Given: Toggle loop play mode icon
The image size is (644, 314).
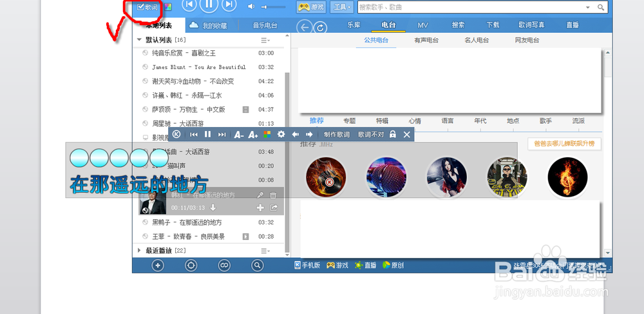Looking at the screenshot, I should (x=224, y=266).
